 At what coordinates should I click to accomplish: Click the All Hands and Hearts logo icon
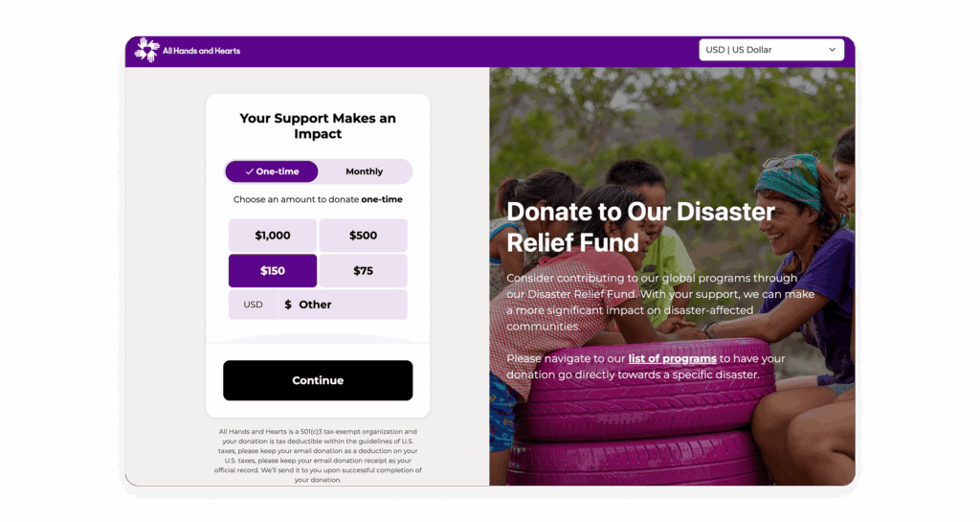[x=146, y=50]
